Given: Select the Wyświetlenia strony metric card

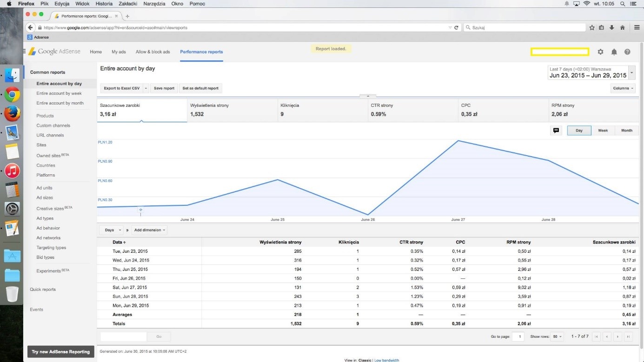Looking at the screenshot, I should coord(232,110).
